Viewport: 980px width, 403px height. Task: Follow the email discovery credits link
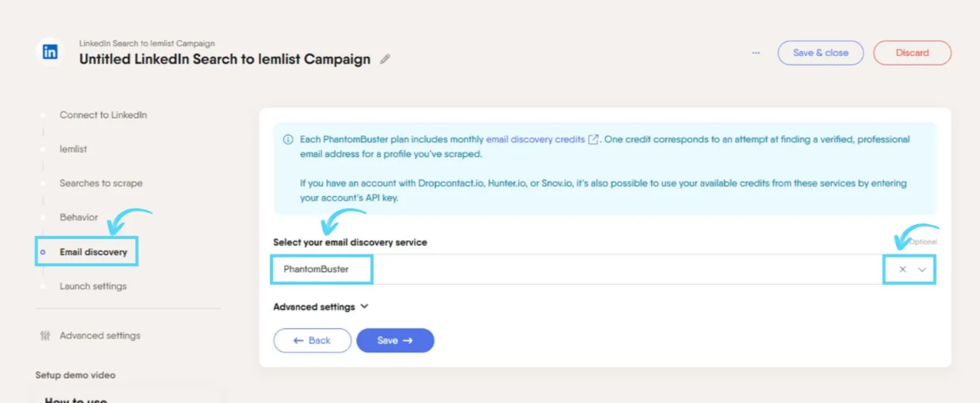tap(535, 139)
